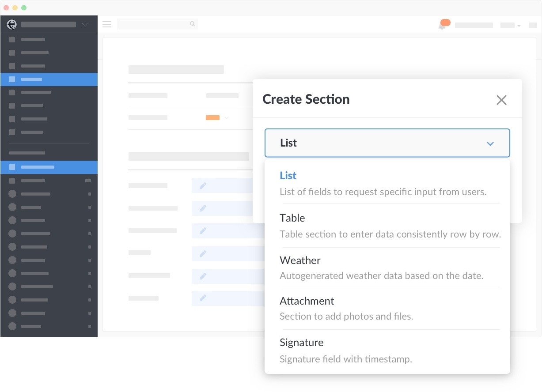Expand the account dropdown in the sidebar header

(84, 25)
